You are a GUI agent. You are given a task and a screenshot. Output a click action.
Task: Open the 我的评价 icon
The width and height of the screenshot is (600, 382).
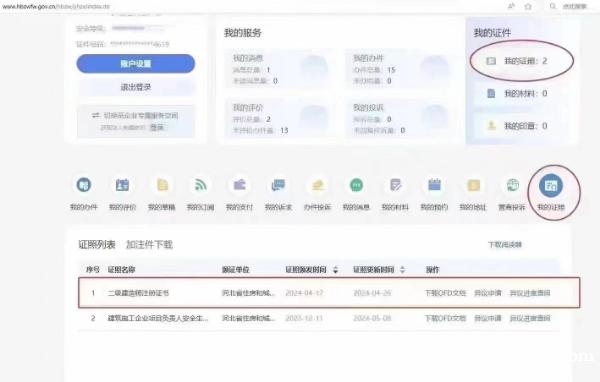[x=122, y=185]
